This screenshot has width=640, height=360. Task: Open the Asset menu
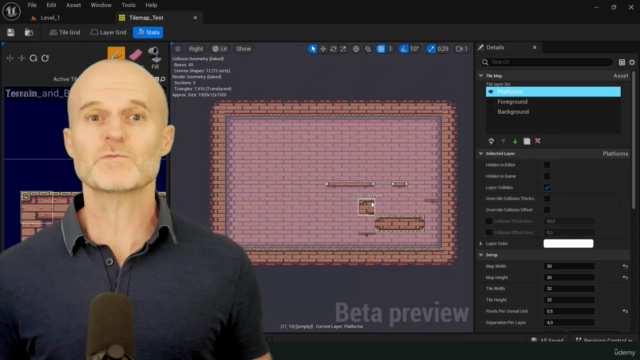(x=73, y=5)
